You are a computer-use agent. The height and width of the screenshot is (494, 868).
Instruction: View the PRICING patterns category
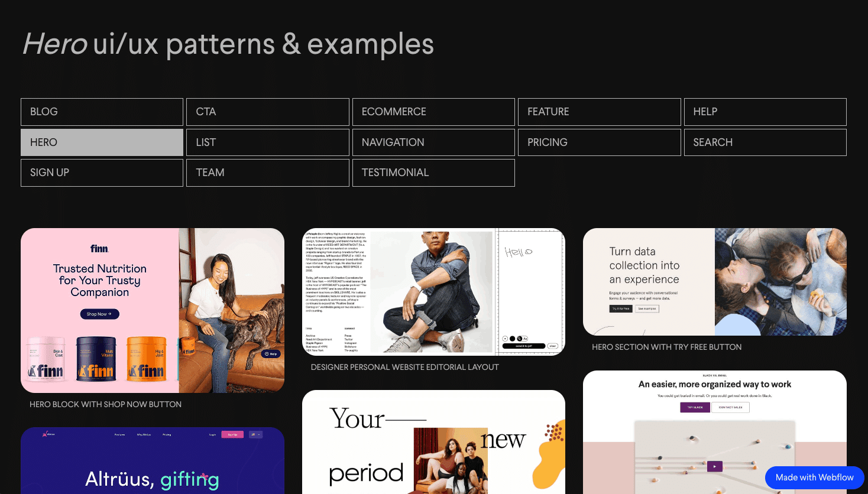pyautogui.click(x=600, y=142)
